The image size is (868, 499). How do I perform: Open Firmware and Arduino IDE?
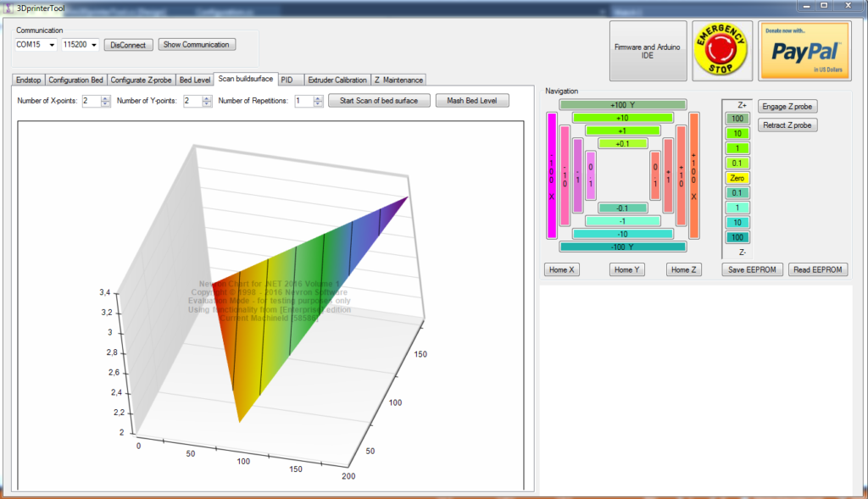coord(648,51)
